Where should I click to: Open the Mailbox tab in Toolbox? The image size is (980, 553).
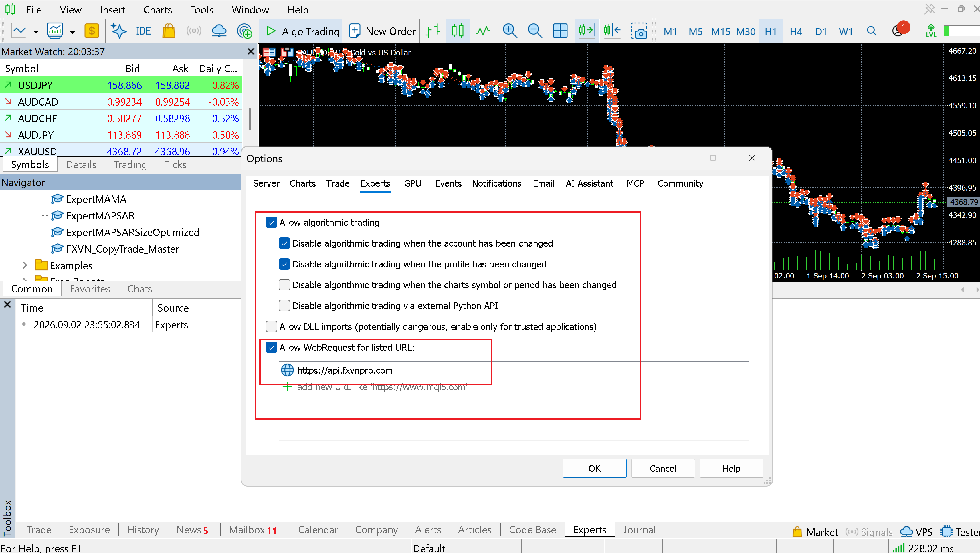tap(252, 530)
